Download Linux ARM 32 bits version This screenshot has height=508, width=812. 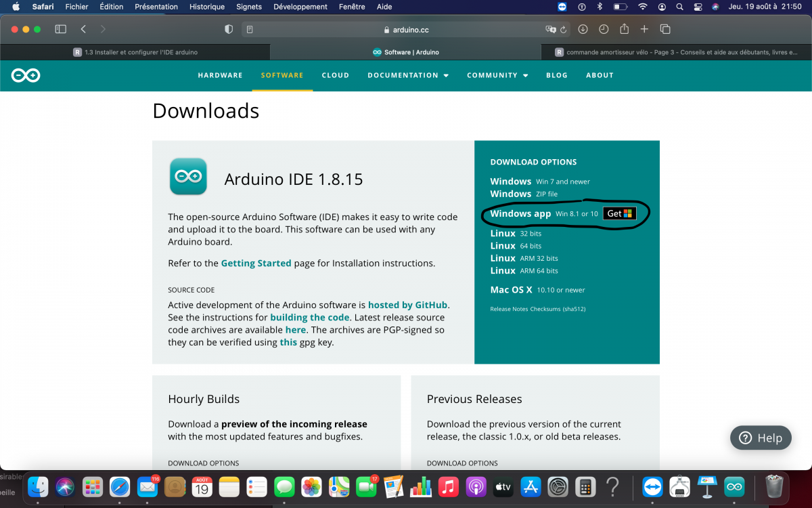point(524,258)
